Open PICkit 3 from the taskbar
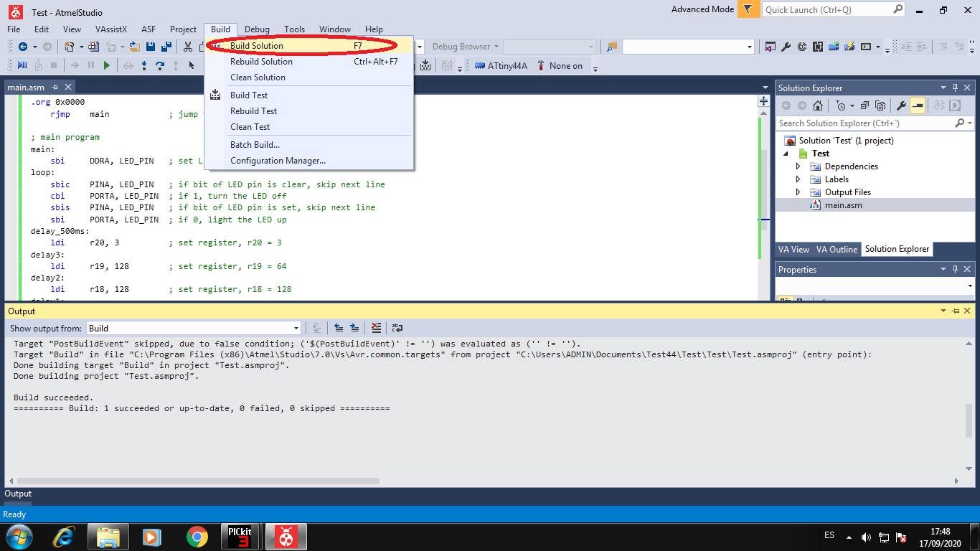The width and height of the screenshot is (980, 551). 241,537
